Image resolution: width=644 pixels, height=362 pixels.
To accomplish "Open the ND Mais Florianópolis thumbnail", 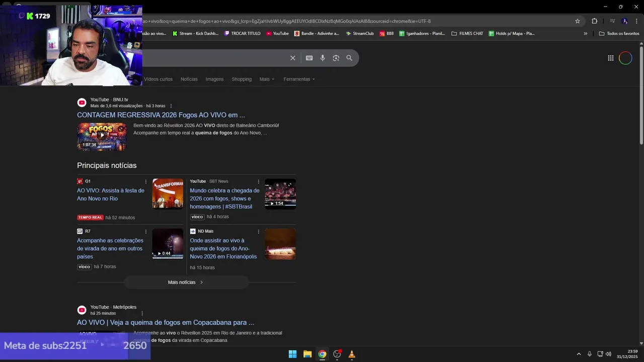I will click(280, 244).
